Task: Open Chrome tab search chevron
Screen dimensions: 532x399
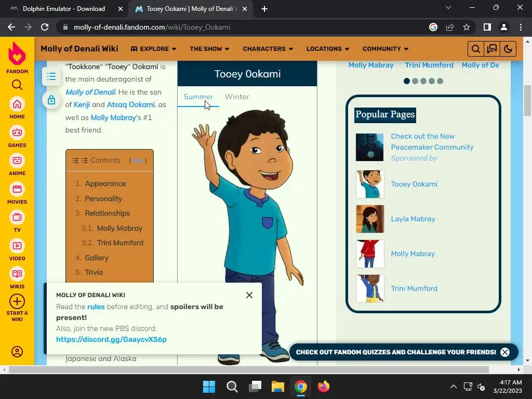Action: pos(448,7)
